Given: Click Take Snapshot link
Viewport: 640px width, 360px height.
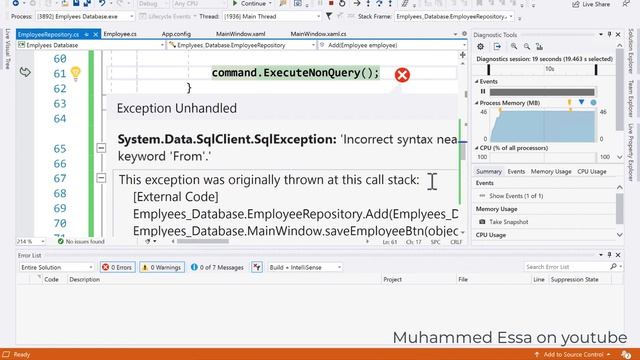Looking at the screenshot, I should point(509,222).
